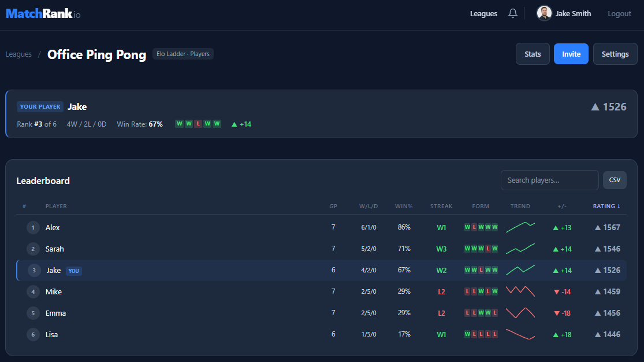Click Mike's red trend sparkline

pos(520,291)
